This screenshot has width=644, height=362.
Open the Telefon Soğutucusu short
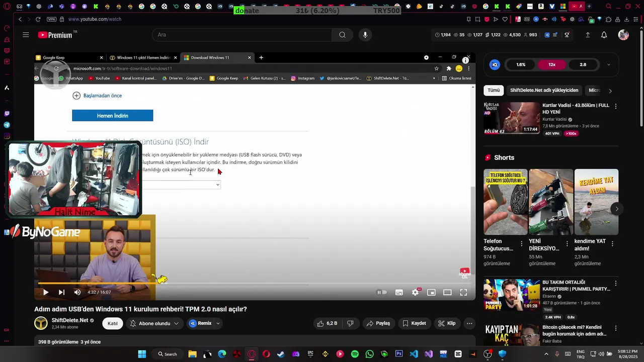pyautogui.click(x=506, y=202)
